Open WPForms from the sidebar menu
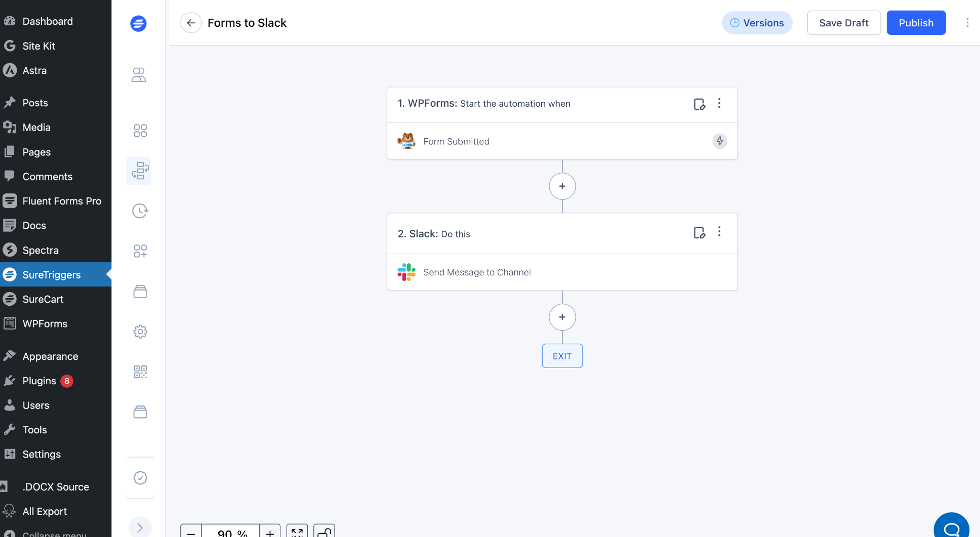Screen dimensions: 980x537 (x=45, y=324)
